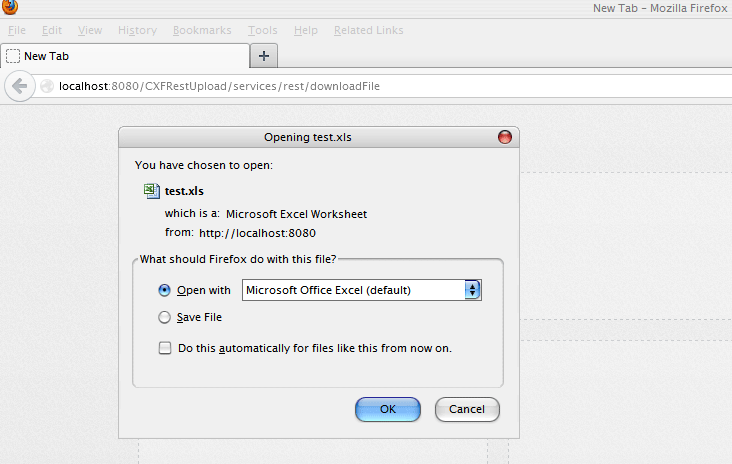Open the File menu
Screen dimensions: 732x464
(17, 30)
